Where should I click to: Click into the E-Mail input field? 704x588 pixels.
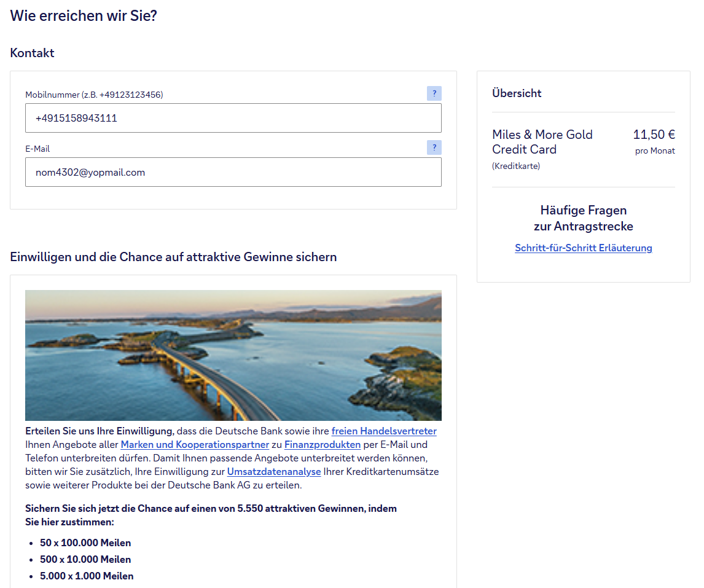(233, 172)
